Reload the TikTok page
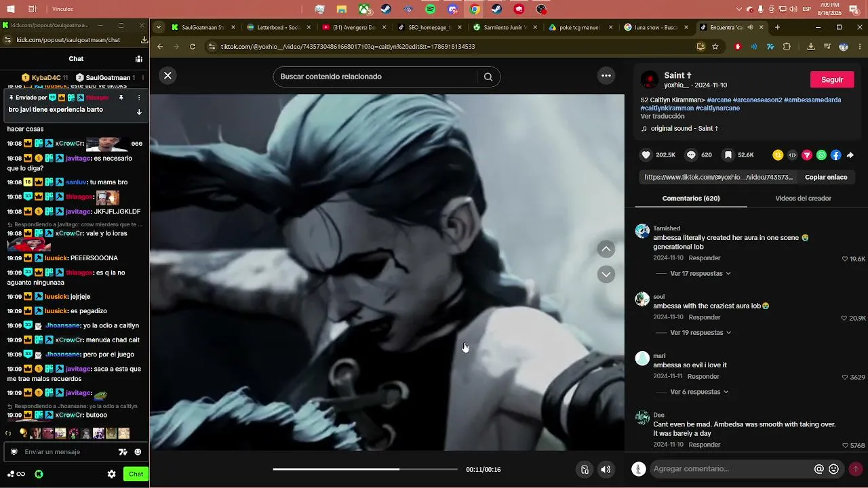This screenshot has height=488, width=868. [193, 47]
